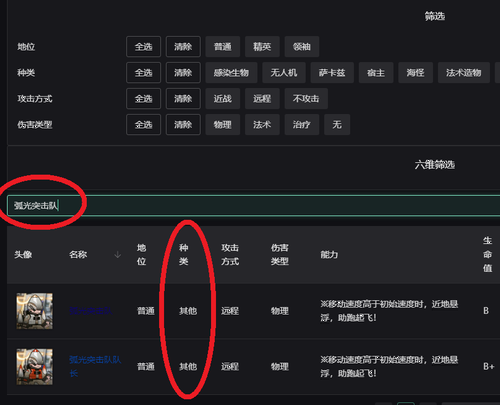Toggle the 普通 status filter
This screenshot has height=405, width=500.
coord(223,47)
